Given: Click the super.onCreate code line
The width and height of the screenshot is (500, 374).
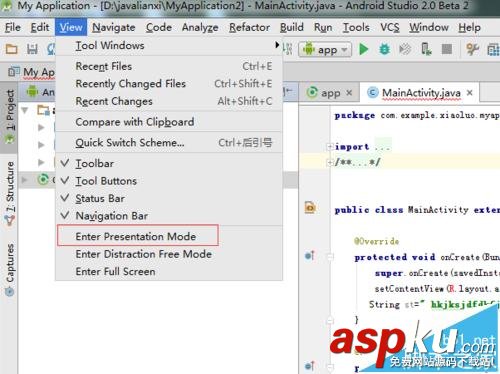Looking at the screenshot, I should [437, 273].
